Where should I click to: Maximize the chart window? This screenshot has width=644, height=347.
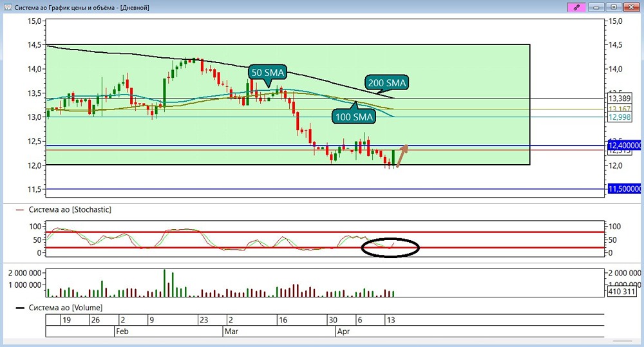pos(614,7)
